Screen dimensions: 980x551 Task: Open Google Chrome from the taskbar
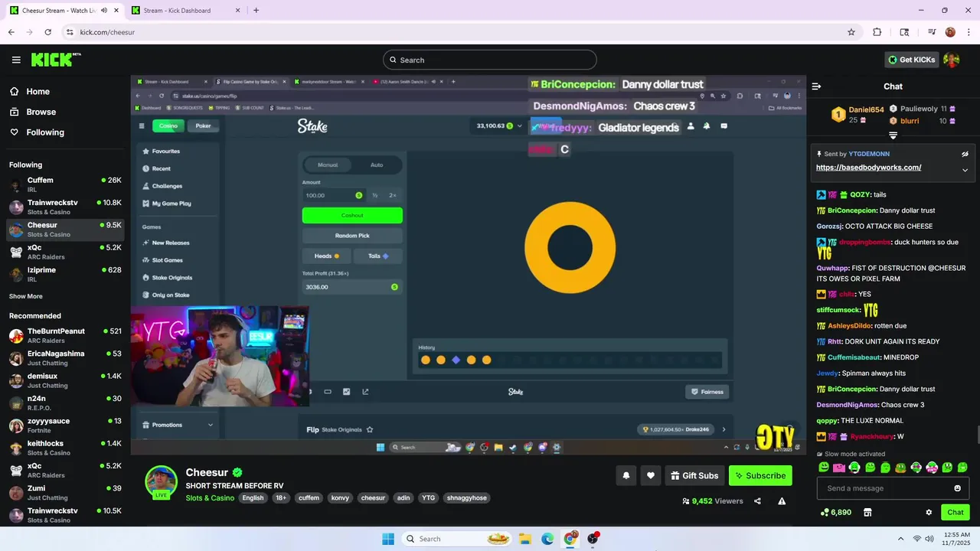click(x=570, y=539)
